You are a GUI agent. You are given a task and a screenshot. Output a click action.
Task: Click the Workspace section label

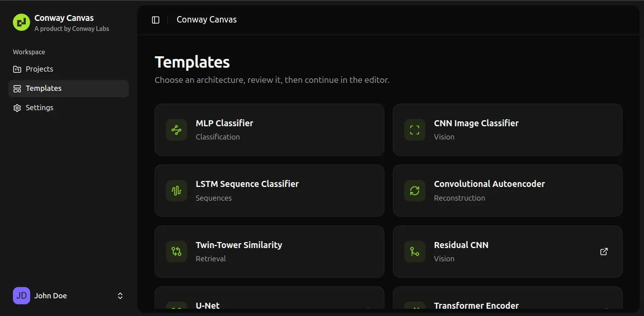(29, 52)
